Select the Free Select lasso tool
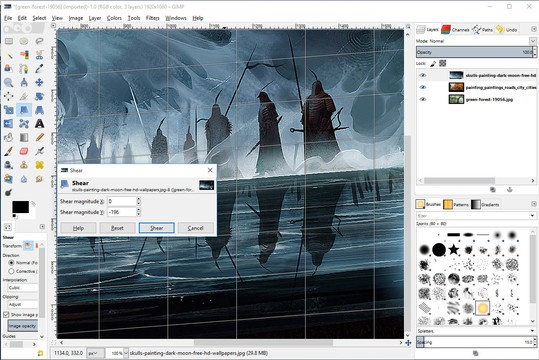 (39, 41)
